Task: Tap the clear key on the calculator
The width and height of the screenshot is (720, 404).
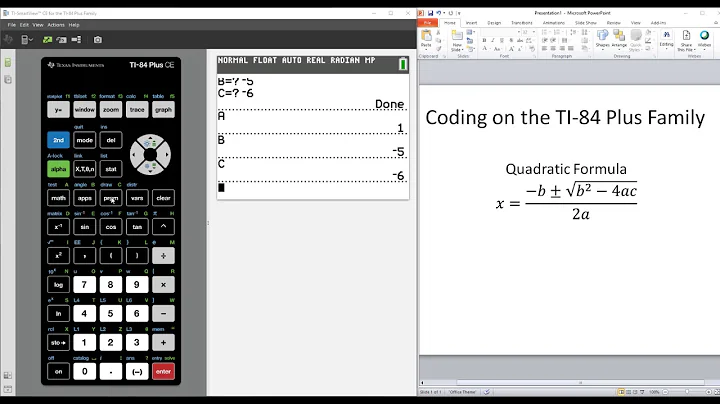Action: [163, 198]
